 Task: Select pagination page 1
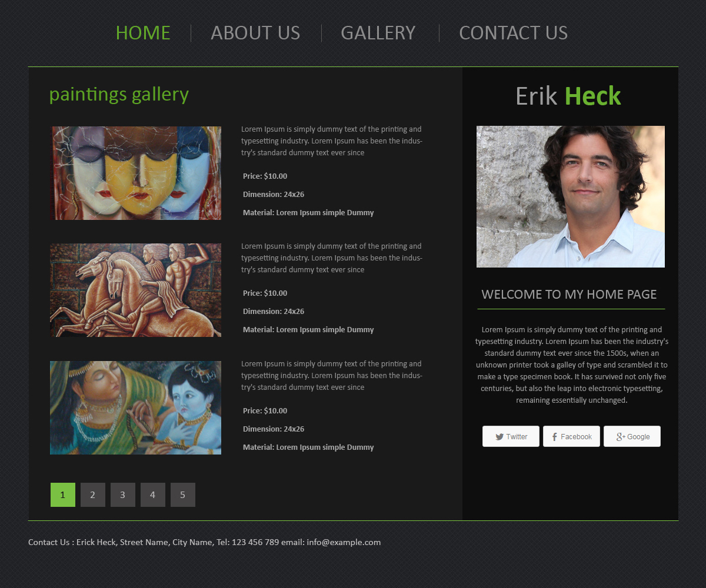(x=63, y=495)
